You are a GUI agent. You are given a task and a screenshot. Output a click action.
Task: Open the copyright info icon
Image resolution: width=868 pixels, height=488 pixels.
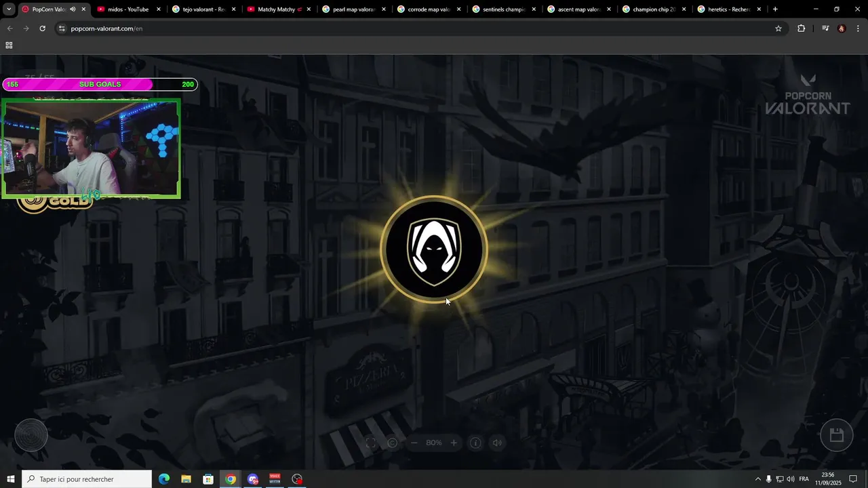pos(392,443)
